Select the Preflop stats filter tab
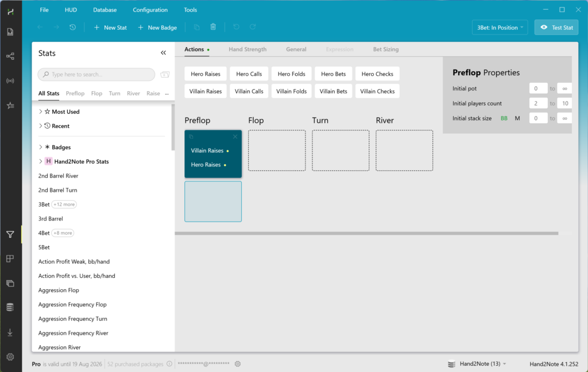 [x=75, y=94]
